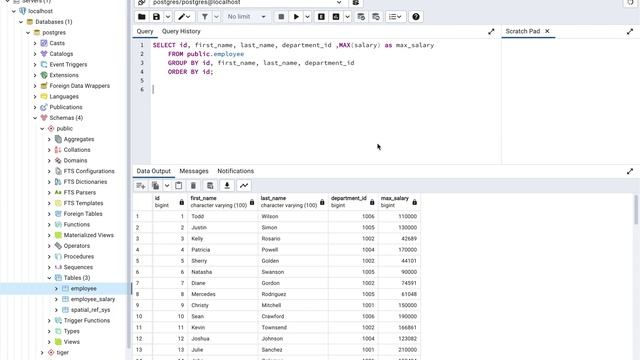This screenshot has width=640, height=360.
Task: Switch to the Data Output tab
Action: tap(153, 171)
